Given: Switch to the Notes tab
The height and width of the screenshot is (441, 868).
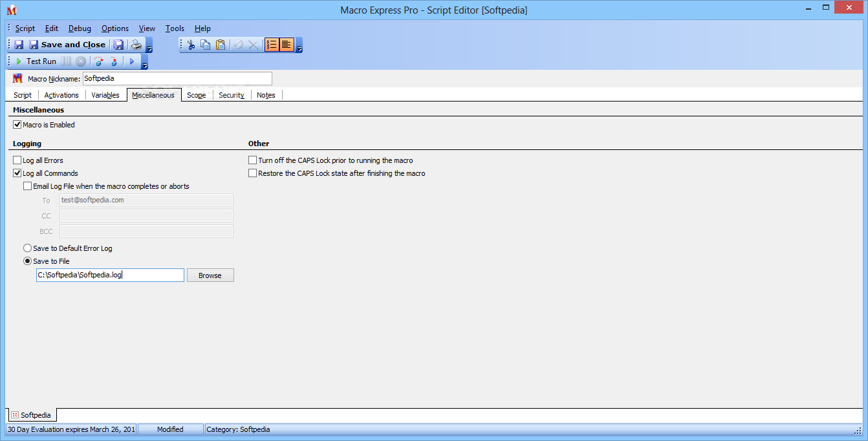Looking at the screenshot, I should pos(266,95).
